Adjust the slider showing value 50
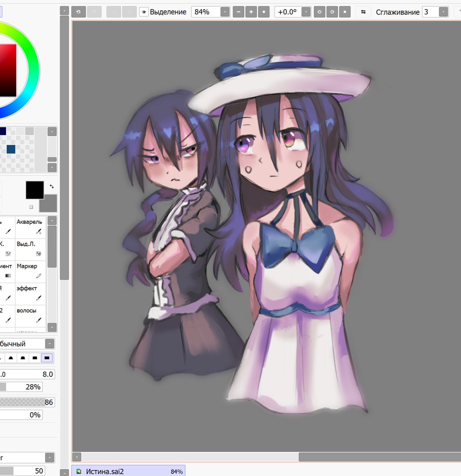The image size is (461, 476). (22, 471)
